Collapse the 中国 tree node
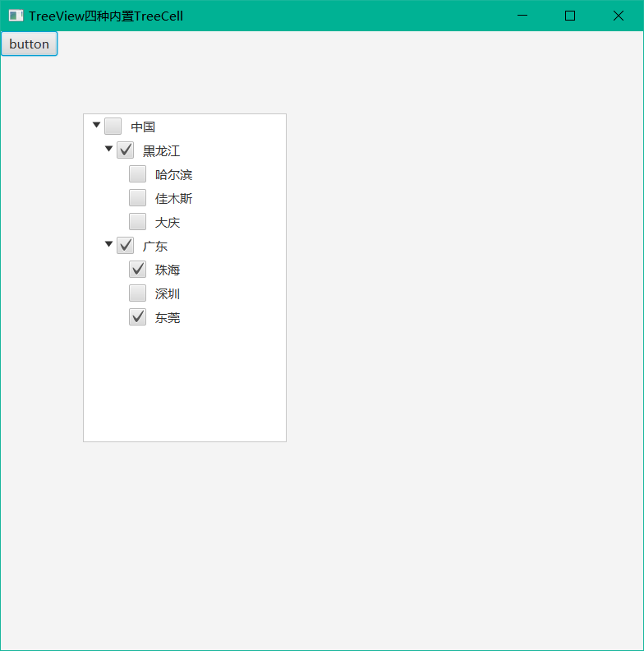The width and height of the screenshot is (644, 651). click(x=96, y=125)
